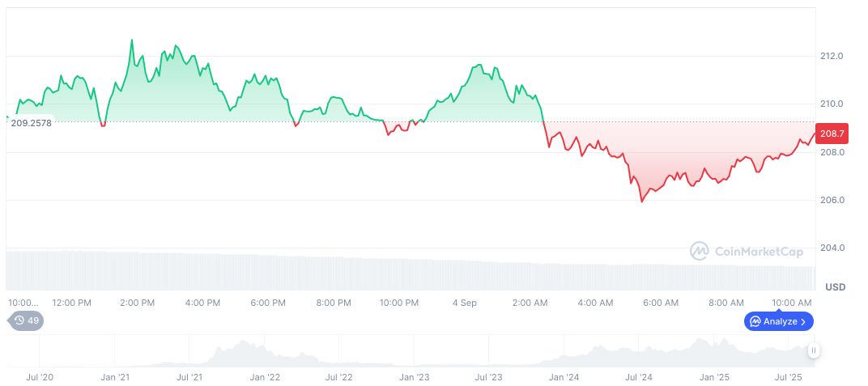Jump to Jul '20 on the overview timeline
Image resolution: width=868 pixels, height=386 pixels.
[x=39, y=377]
